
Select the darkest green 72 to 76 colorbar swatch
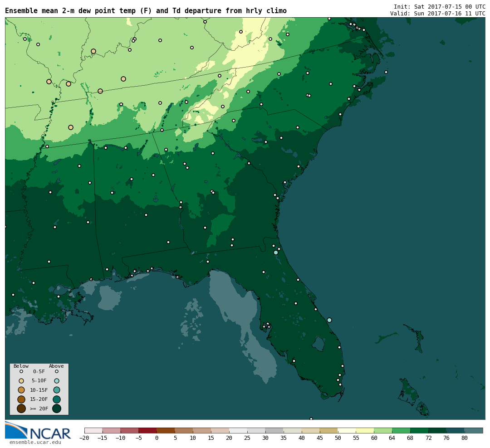pos(437,430)
